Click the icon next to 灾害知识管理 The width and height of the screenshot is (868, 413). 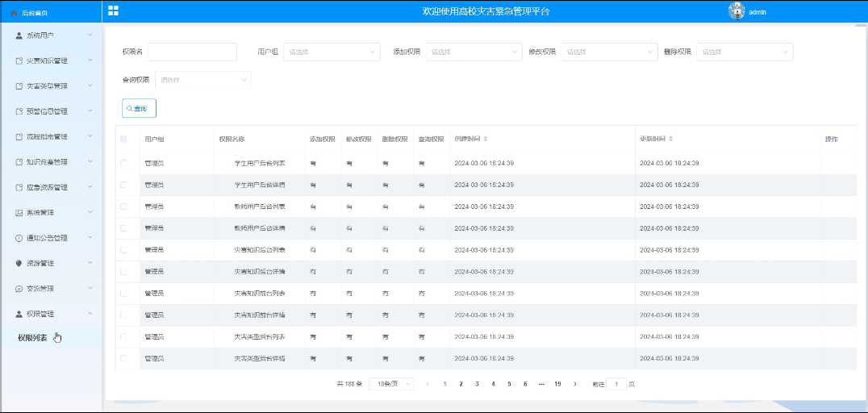(x=19, y=60)
